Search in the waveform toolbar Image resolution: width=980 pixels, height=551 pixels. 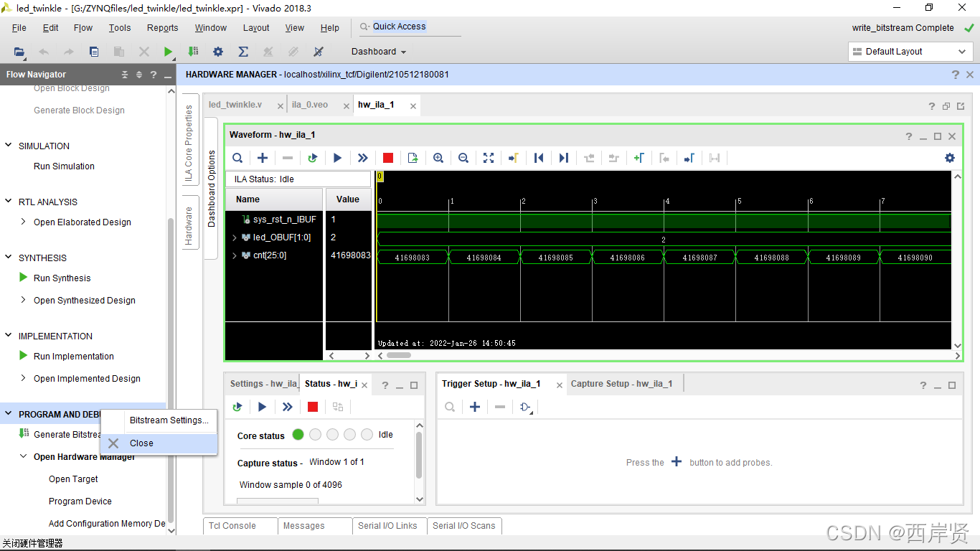[x=237, y=158]
